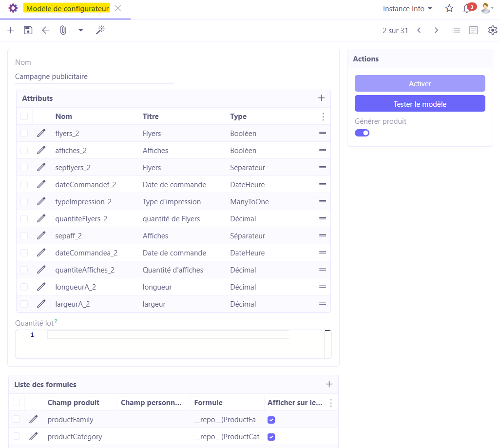Save the record with the floppy disk icon
This screenshot has height=448, width=499.
click(x=28, y=30)
